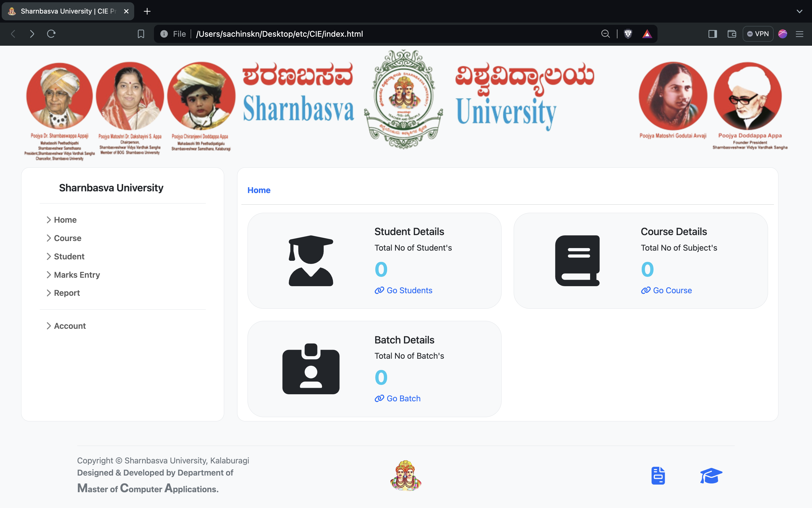Open the browser hamburger menu
Viewport: 812px width, 508px height.
tap(800, 34)
